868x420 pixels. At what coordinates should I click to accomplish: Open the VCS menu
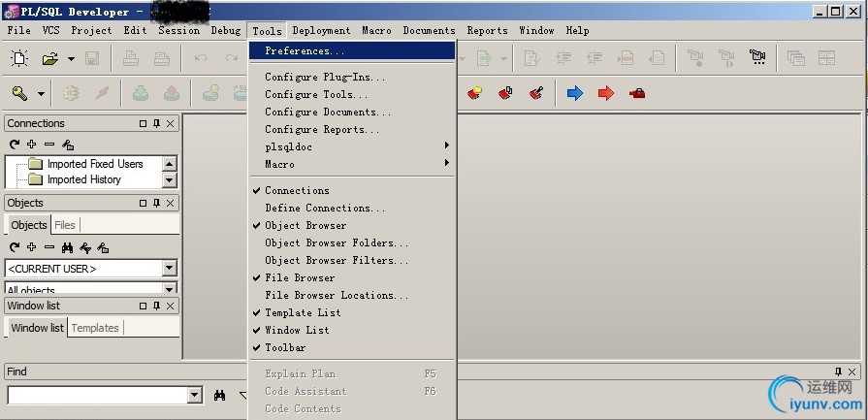coord(51,30)
